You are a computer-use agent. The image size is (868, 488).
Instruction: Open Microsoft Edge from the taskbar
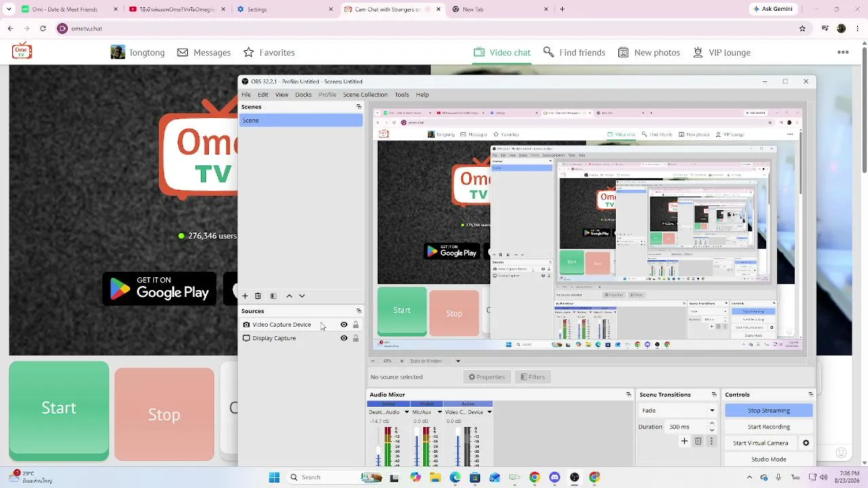click(x=455, y=477)
